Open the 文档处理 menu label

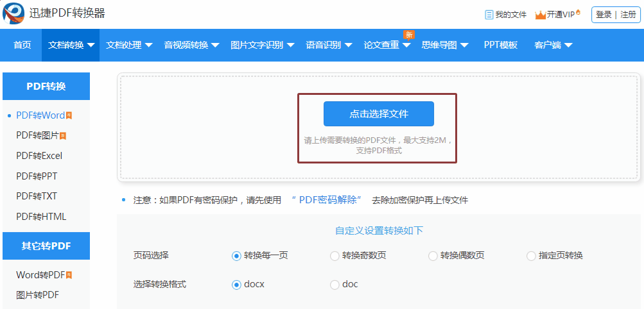coord(124,45)
